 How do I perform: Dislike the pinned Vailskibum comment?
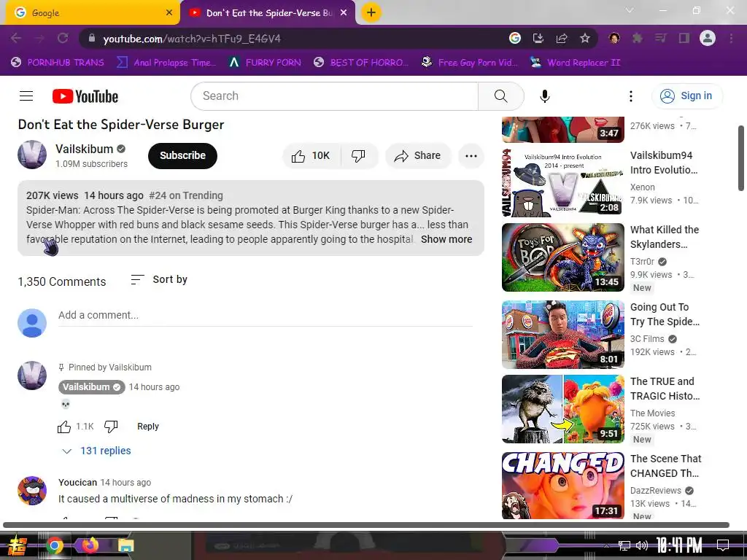[111, 427]
